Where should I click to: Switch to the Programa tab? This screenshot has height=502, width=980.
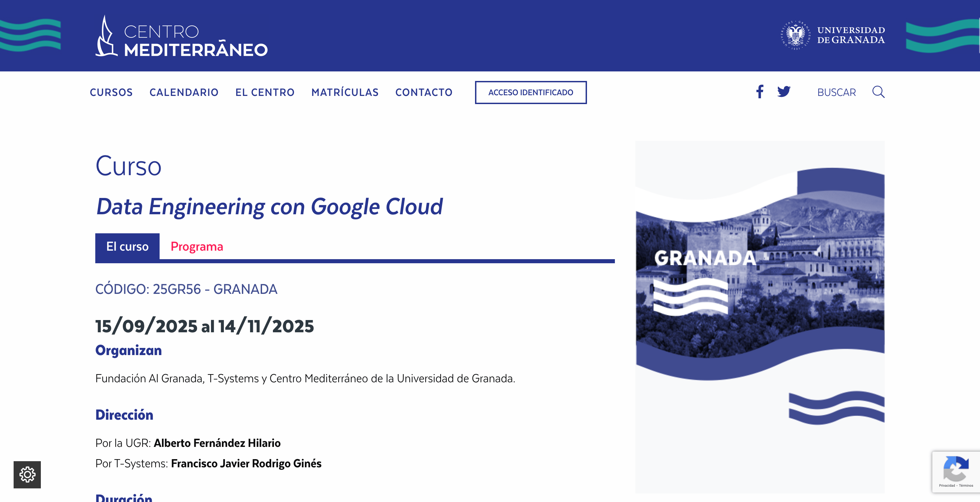tap(197, 247)
